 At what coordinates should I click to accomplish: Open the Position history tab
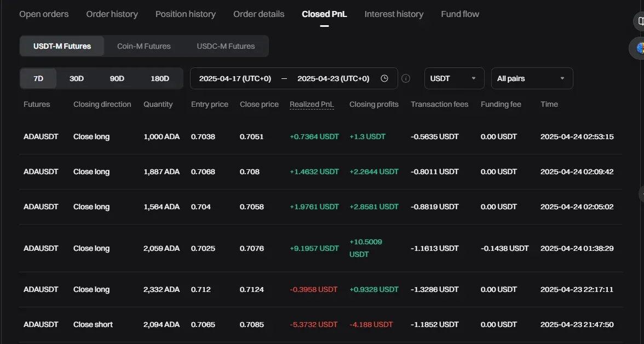(x=185, y=14)
